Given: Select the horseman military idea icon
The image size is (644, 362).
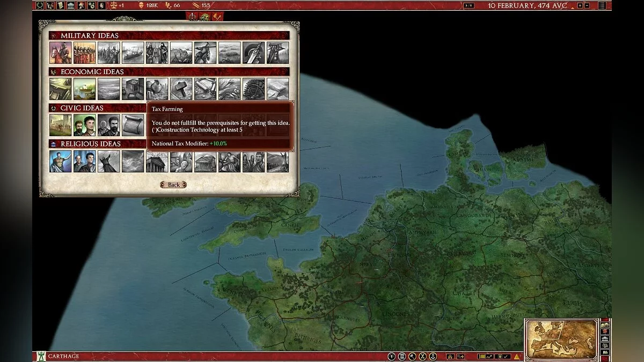Looking at the screenshot, I should [x=60, y=53].
